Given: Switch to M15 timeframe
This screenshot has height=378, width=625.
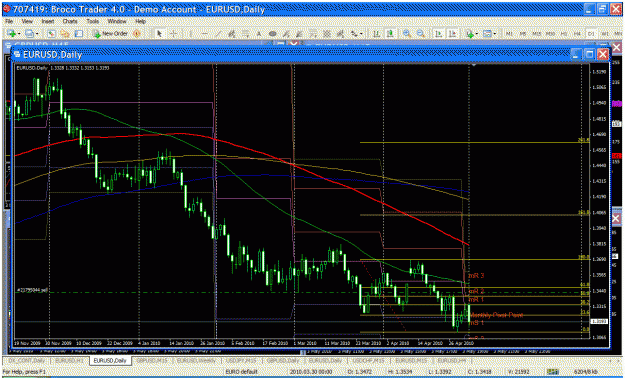Looking at the screenshot, I should pos(537,34).
